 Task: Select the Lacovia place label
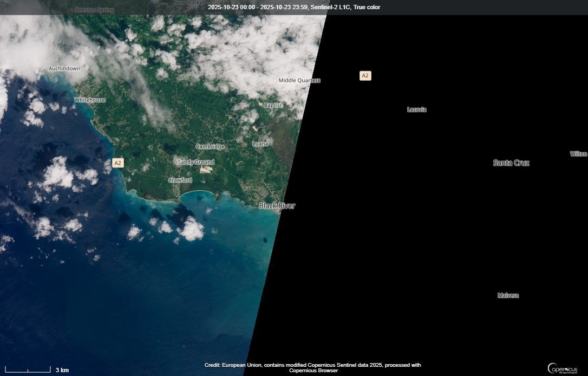click(416, 109)
